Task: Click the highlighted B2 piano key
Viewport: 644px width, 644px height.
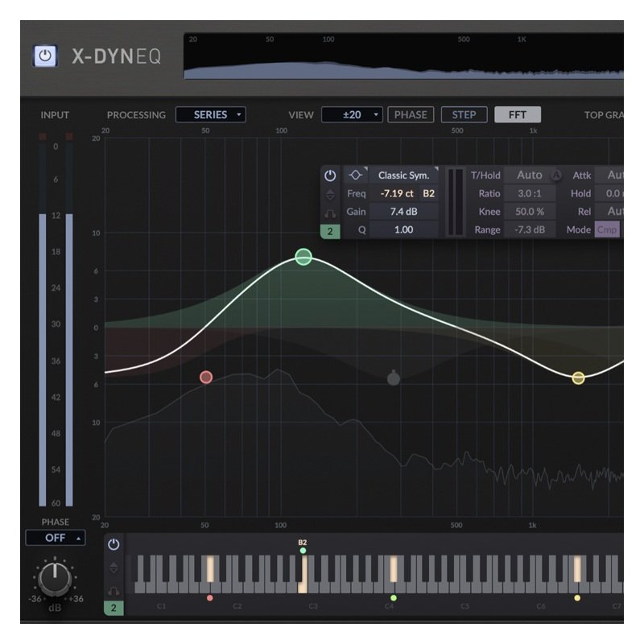Action: 303,574
